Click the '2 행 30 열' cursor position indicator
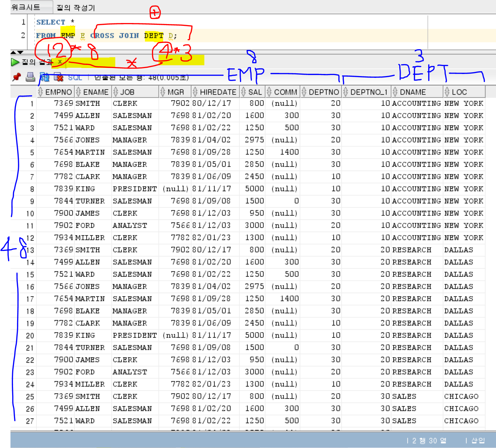The height and width of the screenshot is (448, 496). click(429, 441)
